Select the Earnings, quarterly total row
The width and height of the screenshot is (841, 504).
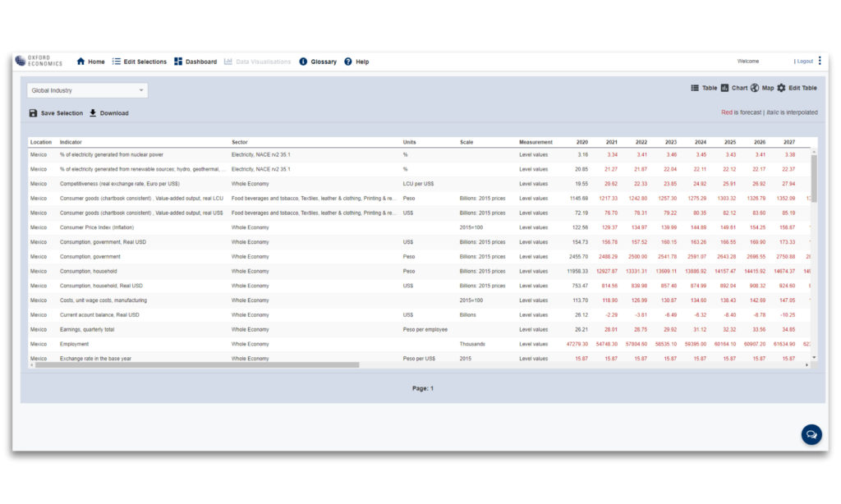pyautogui.click(x=420, y=329)
